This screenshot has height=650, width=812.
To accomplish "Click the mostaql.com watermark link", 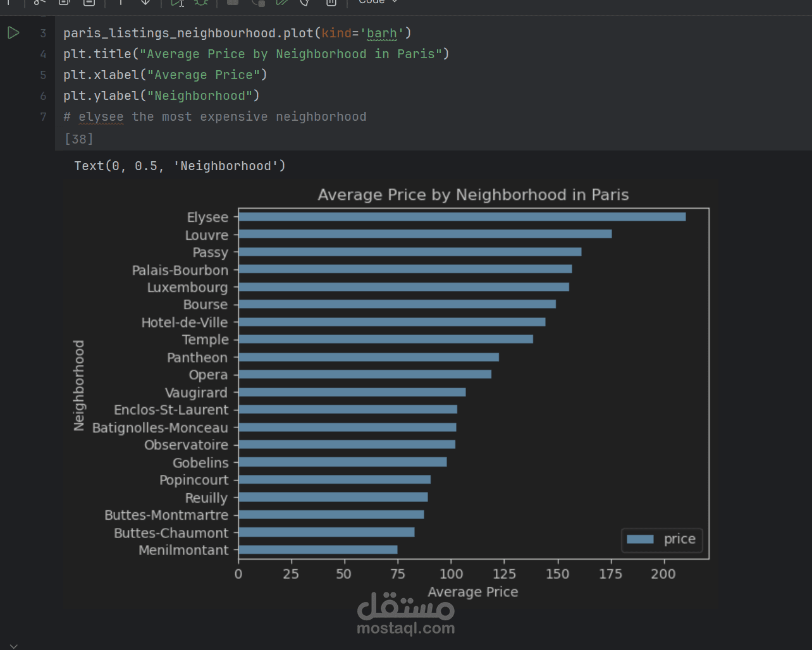I will pos(405,628).
